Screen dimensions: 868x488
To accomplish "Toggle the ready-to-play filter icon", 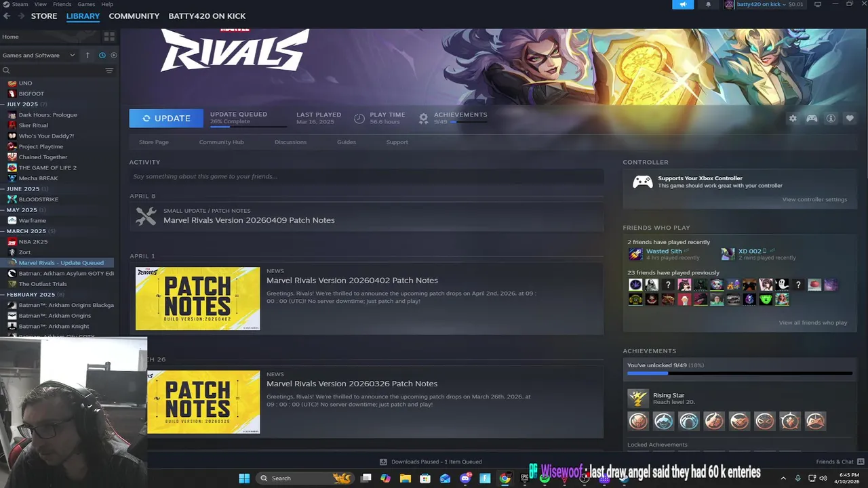I will 114,55.
